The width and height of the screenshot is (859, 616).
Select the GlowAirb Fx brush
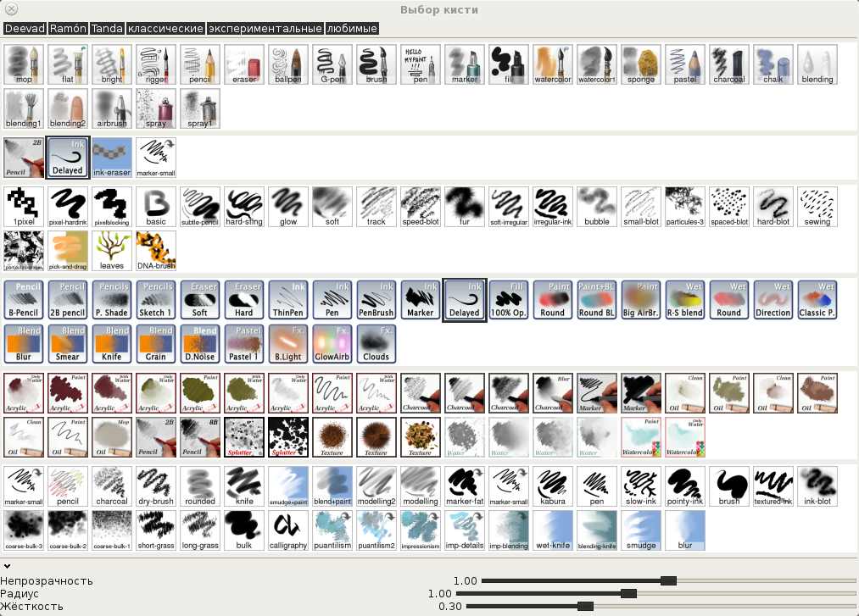[x=332, y=344]
